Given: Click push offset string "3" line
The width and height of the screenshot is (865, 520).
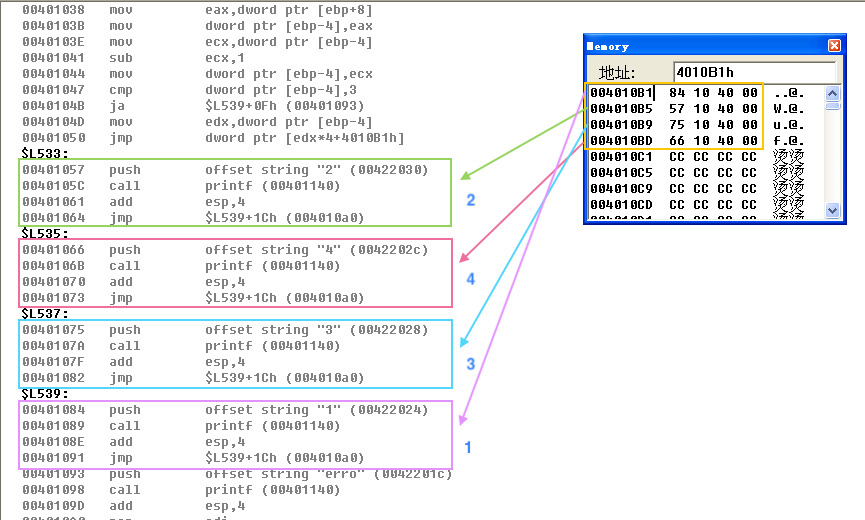Looking at the screenshot, I should click(x=225, y=330).
